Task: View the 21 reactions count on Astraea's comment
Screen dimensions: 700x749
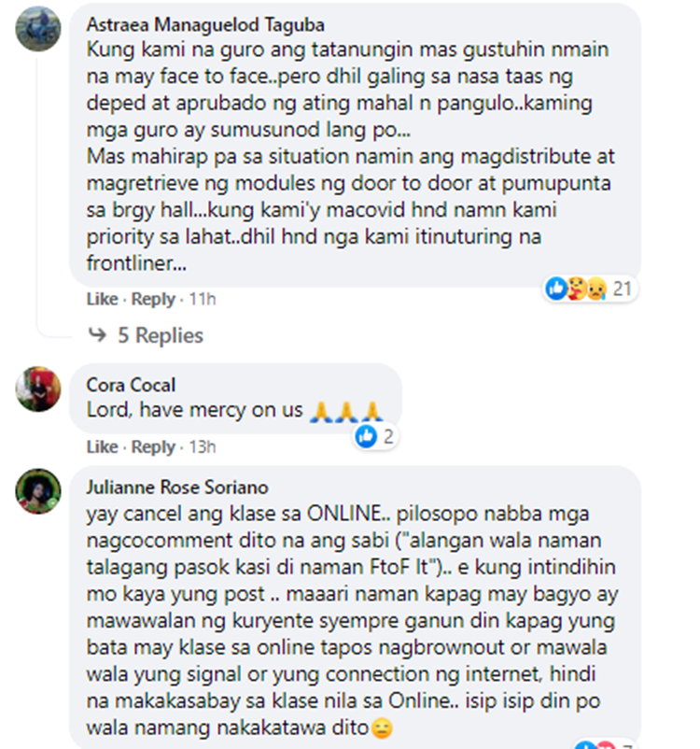Action: 623,289
